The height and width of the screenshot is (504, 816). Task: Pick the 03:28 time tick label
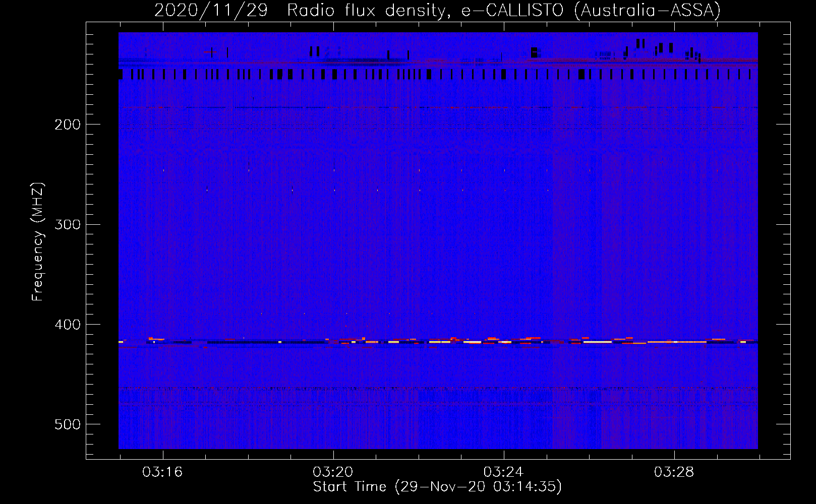[x=674, y=472]
